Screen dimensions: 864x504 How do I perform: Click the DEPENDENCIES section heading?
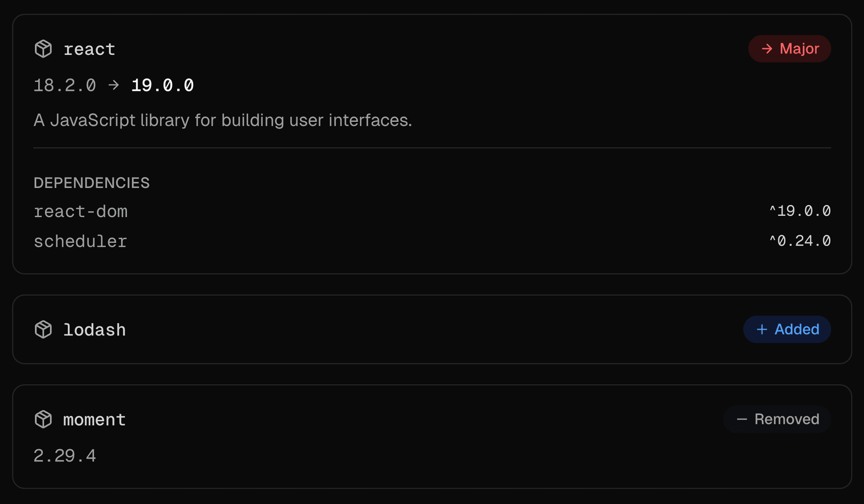point(91,183)
